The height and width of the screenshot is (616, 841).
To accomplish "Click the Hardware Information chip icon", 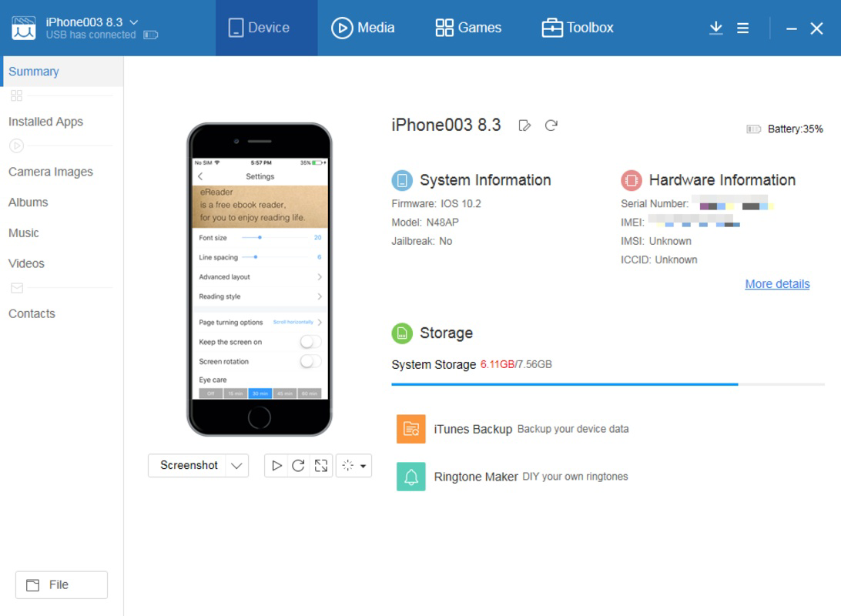I will pyautogui.click(x=632, y=180).
